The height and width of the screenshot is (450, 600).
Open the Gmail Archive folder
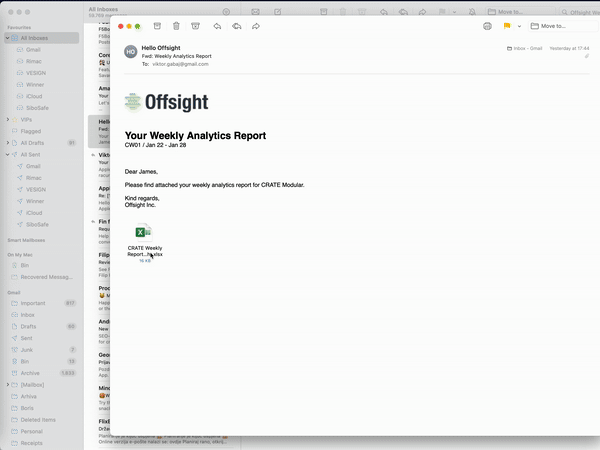point(30,372)
